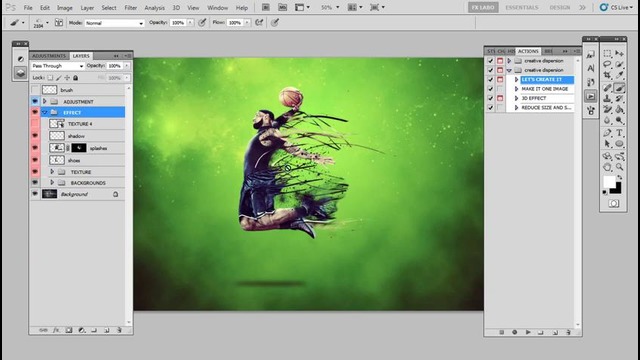Toggle dialog for 3D EFFECT action
The image size is (640, 360).
pos(500,98)
